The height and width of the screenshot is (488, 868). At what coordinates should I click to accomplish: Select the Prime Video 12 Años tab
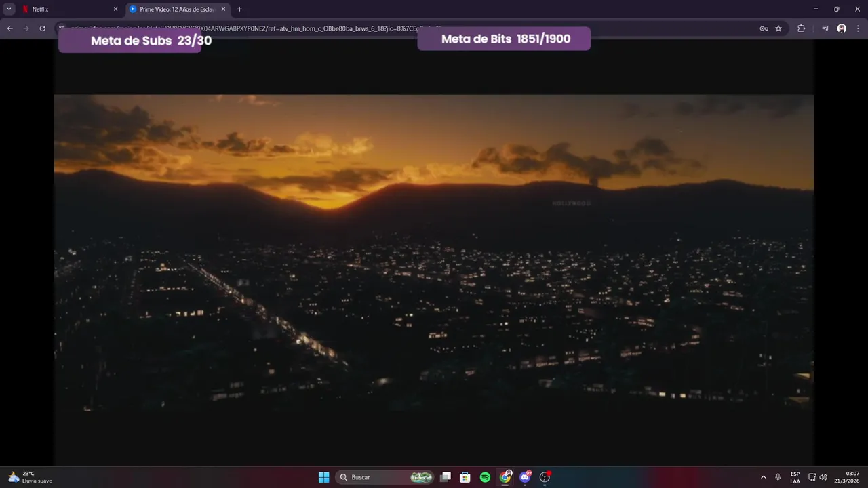(x=178, y=9)
